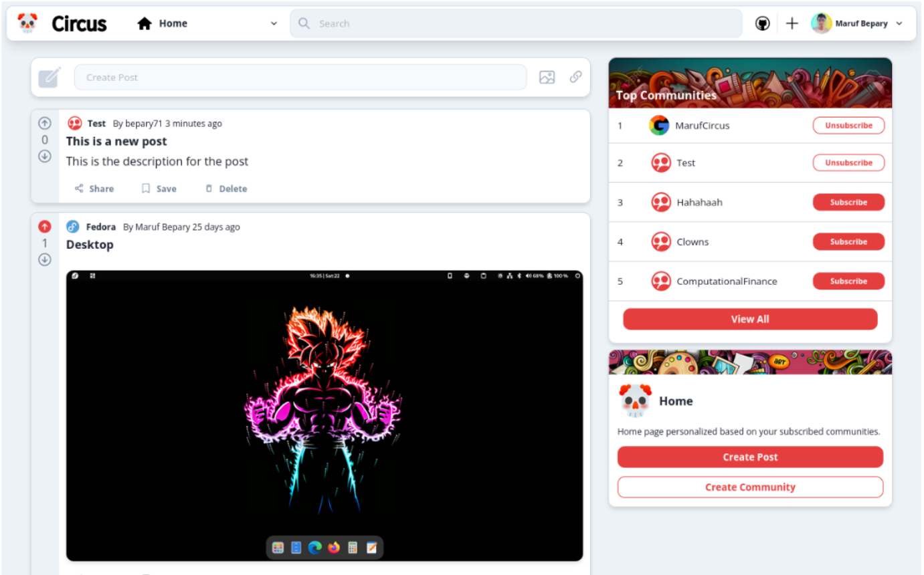Subscribe to the ComputationalFinance community
924x575 pixels.
848,281
